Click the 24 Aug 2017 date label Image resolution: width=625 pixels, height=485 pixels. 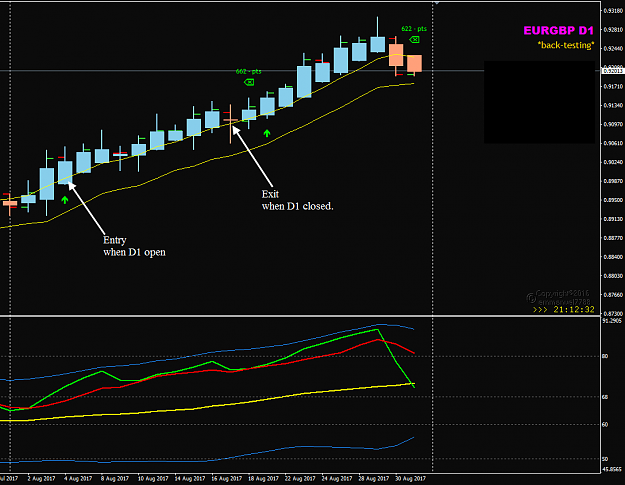(337, 478)
